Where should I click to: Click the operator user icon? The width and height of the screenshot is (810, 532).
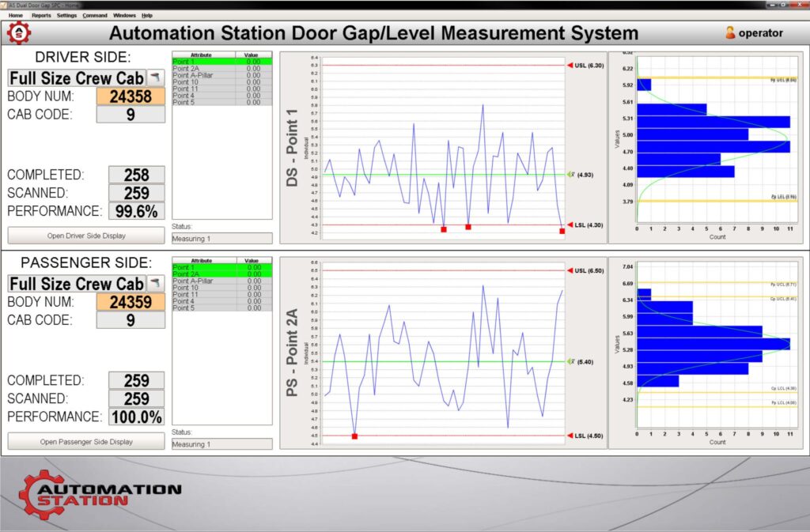[730, 33]
